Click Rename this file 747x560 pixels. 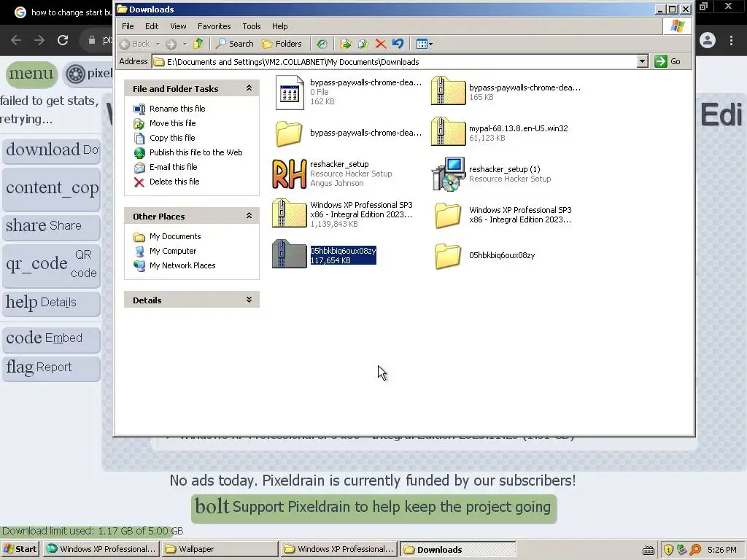click(x=177, y=109)
